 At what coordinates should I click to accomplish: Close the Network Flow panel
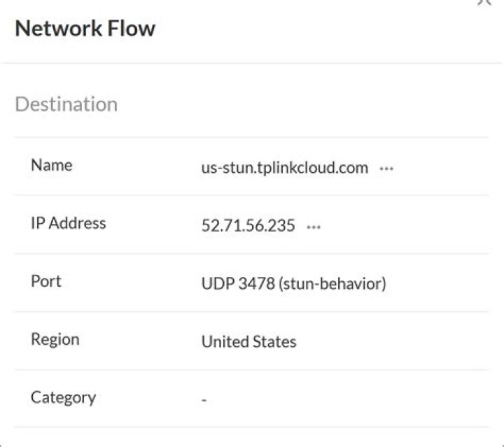click(483, 2)
